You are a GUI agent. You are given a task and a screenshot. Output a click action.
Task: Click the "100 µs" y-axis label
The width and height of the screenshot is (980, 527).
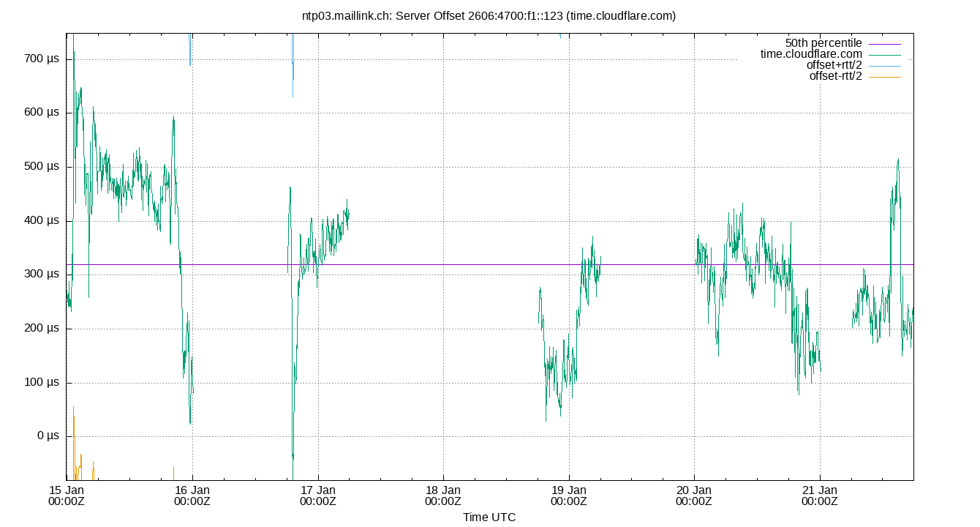click(42, 383)
